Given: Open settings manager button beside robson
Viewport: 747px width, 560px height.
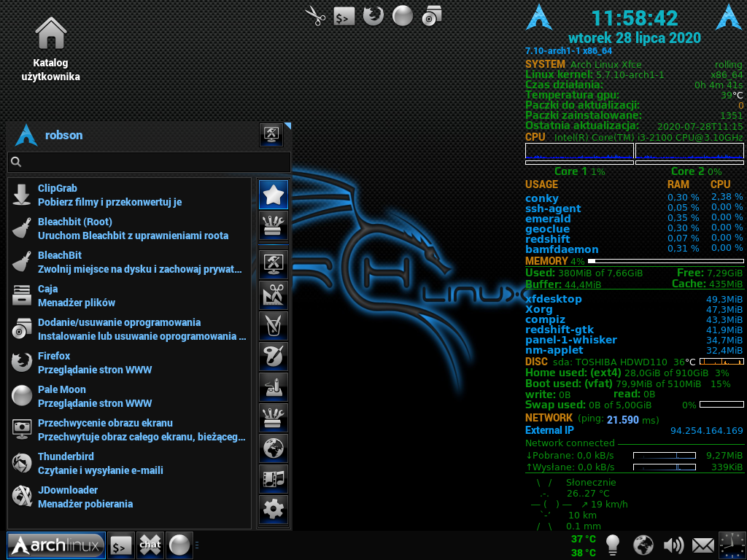Looking at the screenshot, I should (271, 135).
